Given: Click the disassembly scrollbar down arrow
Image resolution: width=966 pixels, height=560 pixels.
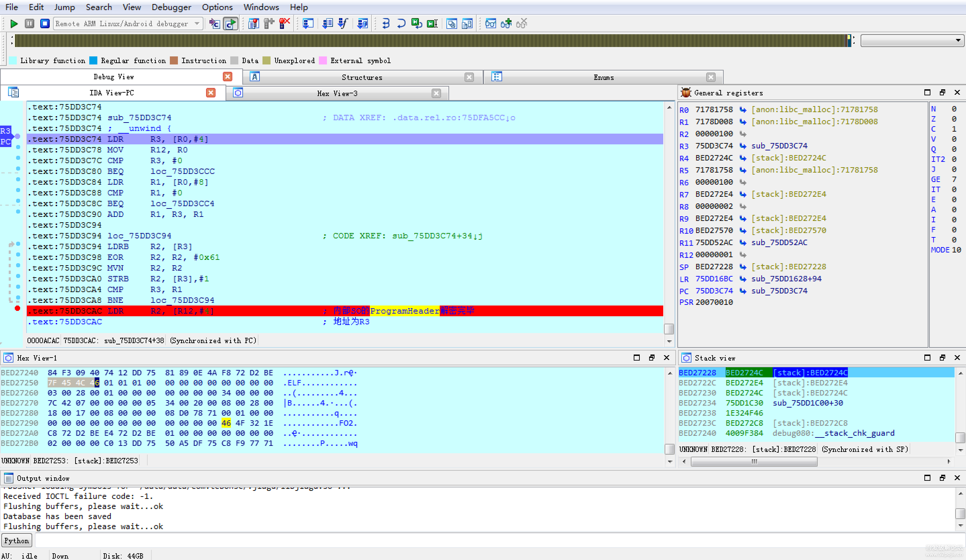Looking at the screenshot, I should coord(669,341).
